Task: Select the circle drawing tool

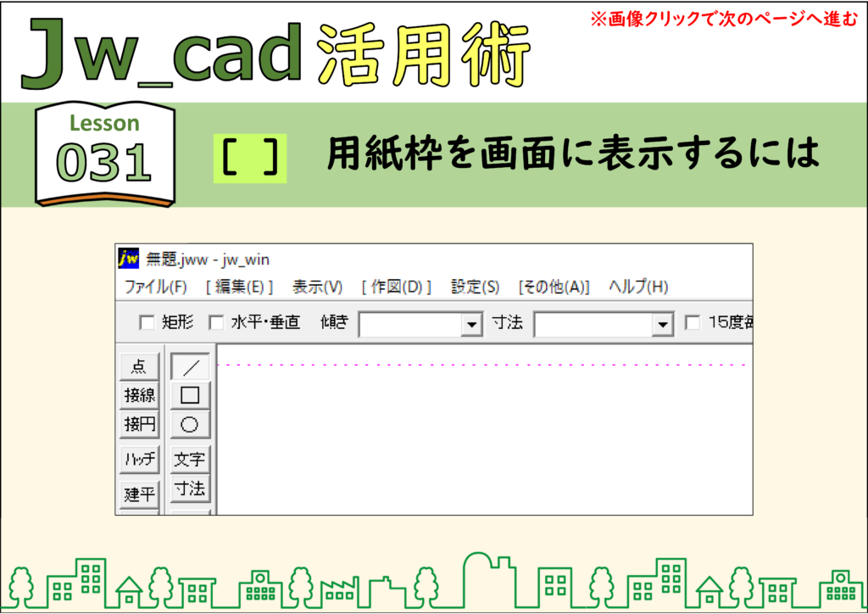Action: 190,424
